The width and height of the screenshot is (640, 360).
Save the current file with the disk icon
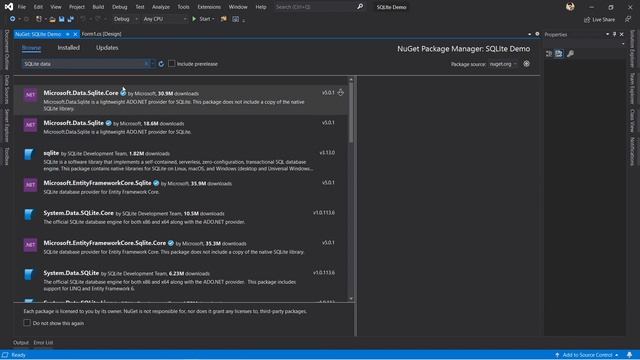pyautogui.click(x=62, y=19)
